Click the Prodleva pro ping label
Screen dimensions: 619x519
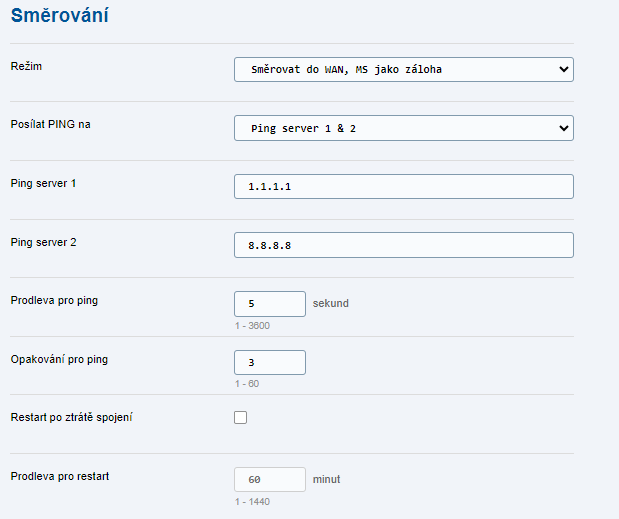[x=54, y=300]
